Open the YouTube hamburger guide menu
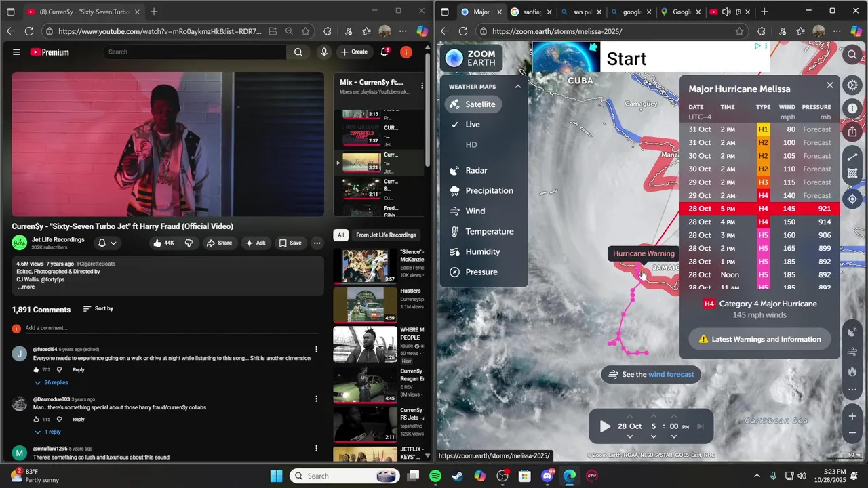This screenshot has width=868, height=488. 16,52
